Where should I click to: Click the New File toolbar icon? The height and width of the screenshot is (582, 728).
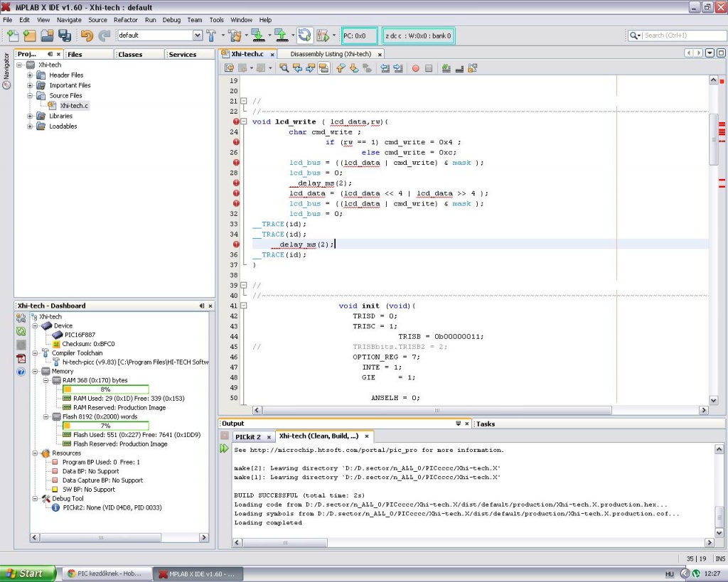[12, 36]
